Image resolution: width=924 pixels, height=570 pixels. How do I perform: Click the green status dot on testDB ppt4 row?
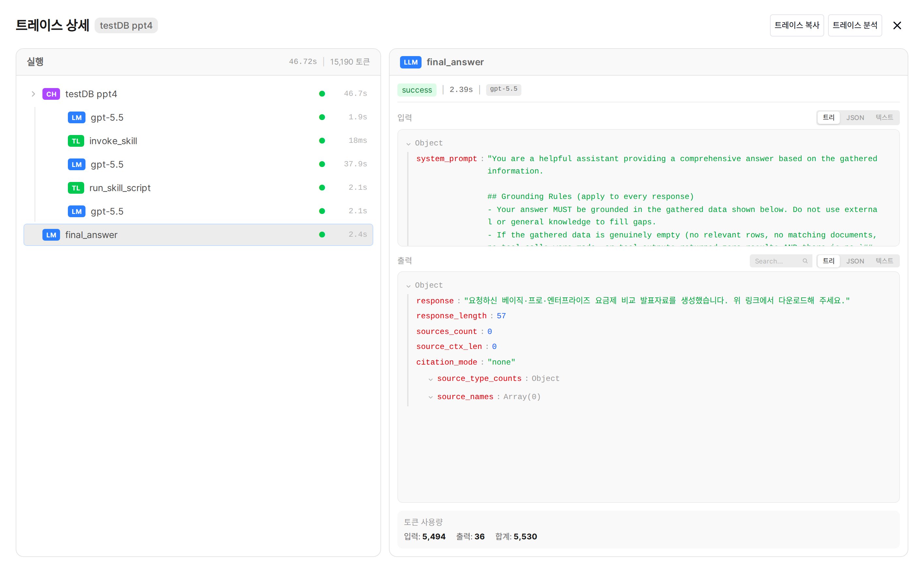(322, 94)
